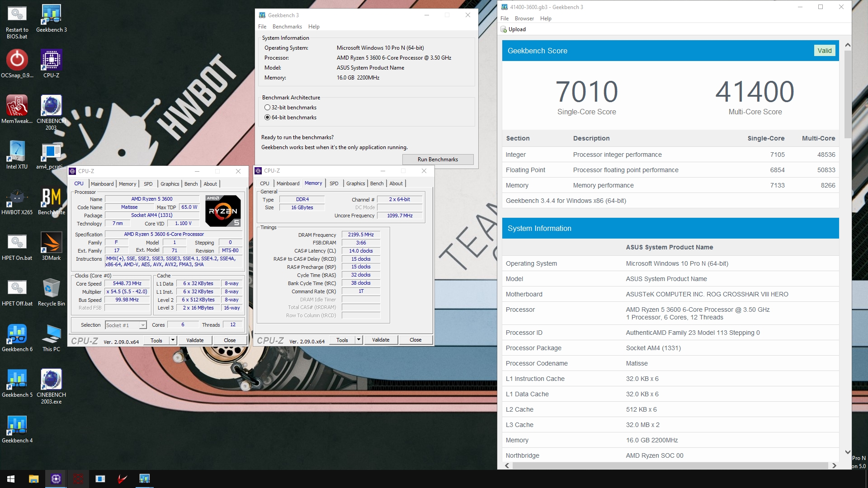Open the 3DMark desktop icon

52,246
